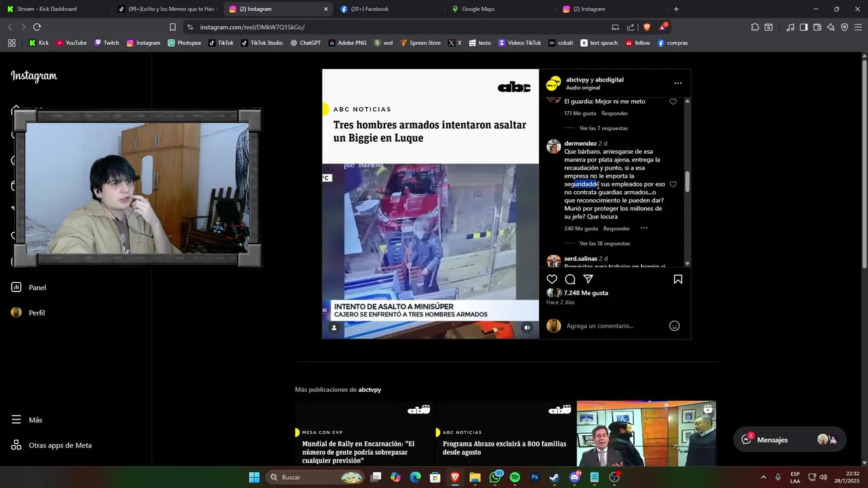Open the Mensajes floating button
Image resolution: width=868 pixels, height=488 pixels.
click(789, 440)
